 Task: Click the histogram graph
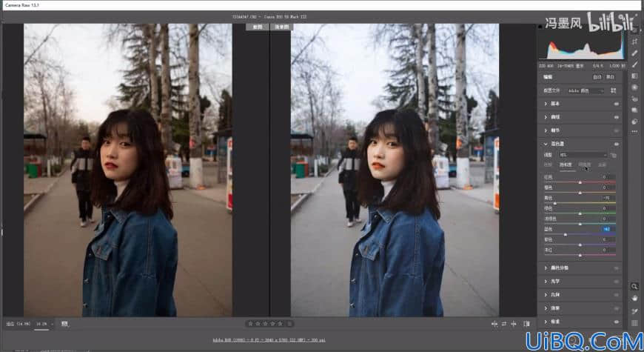pos(583,46)
